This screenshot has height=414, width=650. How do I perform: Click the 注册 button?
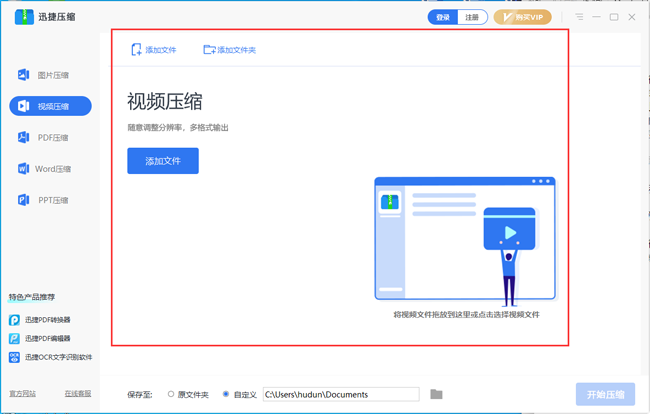[472, 17]
